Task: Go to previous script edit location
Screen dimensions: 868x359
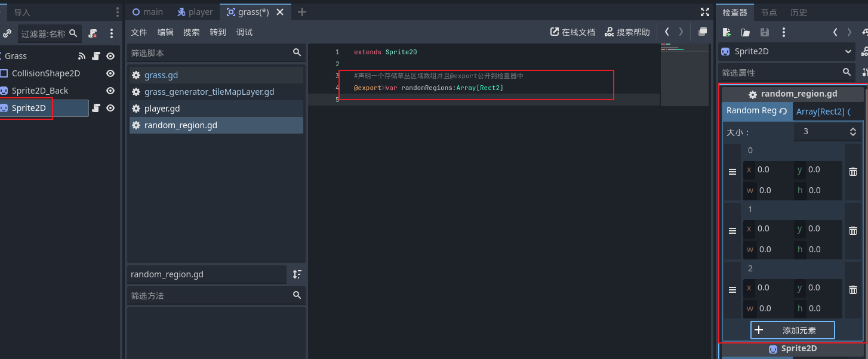Action: coord(667,32)
